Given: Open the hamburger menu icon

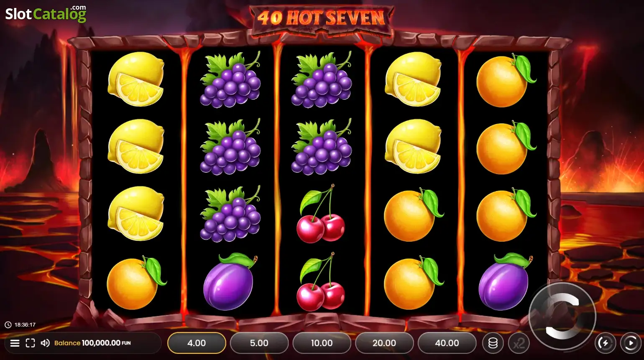Looking at the screenshot, I should click(15, 343).
